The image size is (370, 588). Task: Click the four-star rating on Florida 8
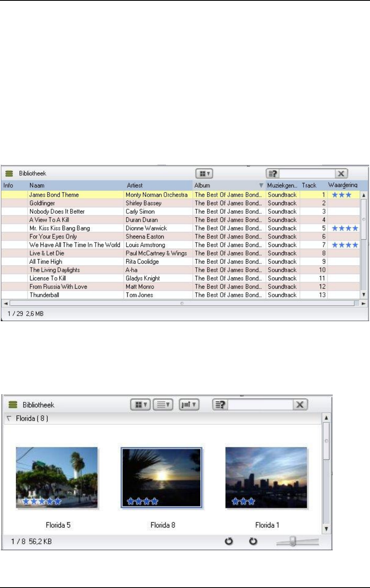(x=143, y=502)
